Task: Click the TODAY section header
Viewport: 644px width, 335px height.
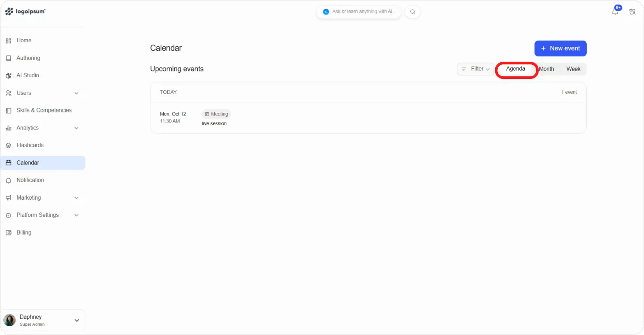Action: (168, 93)
